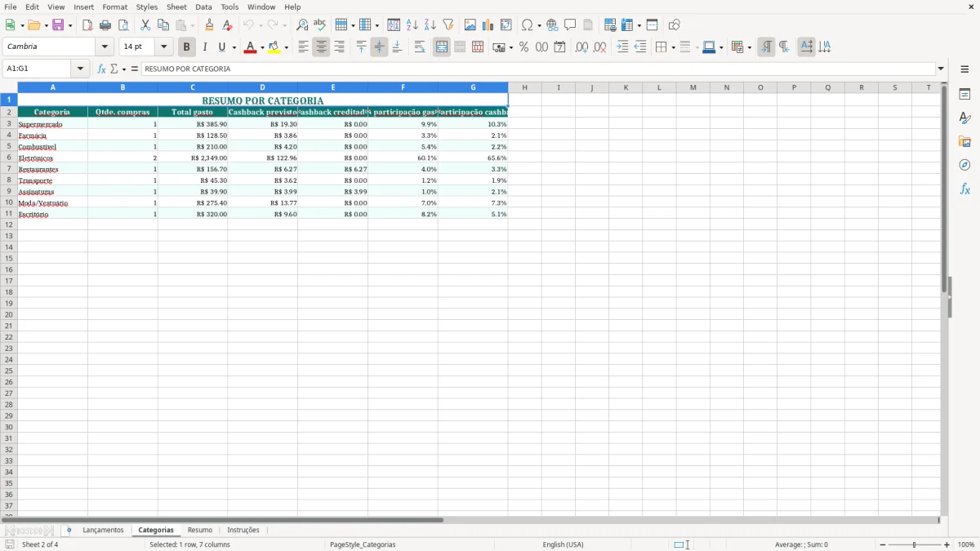Expand the background color dropdown arrow
Screen dimensions: 980x551
[286, 47]
